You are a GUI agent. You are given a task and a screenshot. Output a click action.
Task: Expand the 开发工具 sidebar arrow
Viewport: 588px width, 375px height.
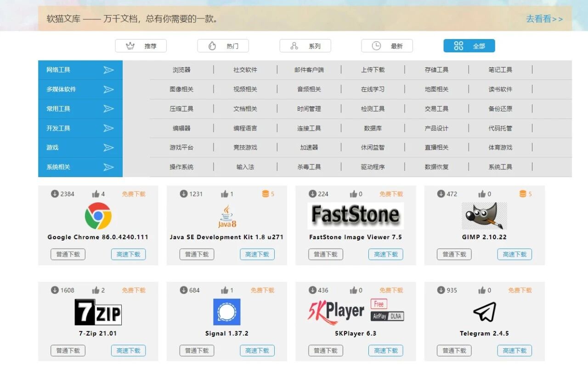[108, 128]
